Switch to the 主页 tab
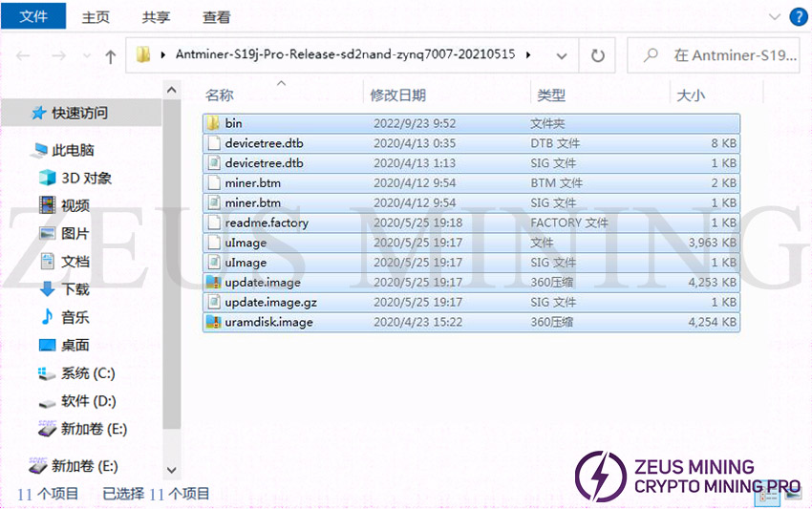Image resolution: width=812 pixels, height=509 pixels. pyautogui.click(x=96, y=17)
